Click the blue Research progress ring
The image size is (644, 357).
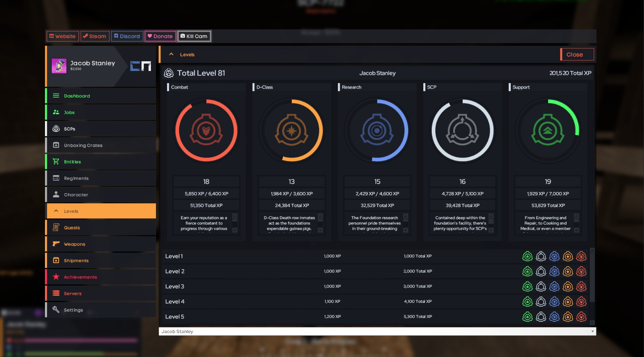pos(377,130)
